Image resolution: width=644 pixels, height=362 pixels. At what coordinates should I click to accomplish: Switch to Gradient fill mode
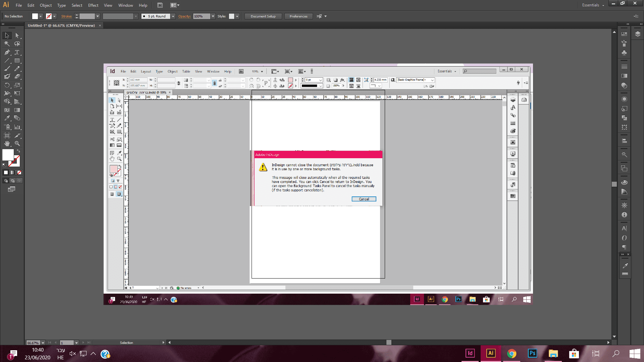(12, 173)
